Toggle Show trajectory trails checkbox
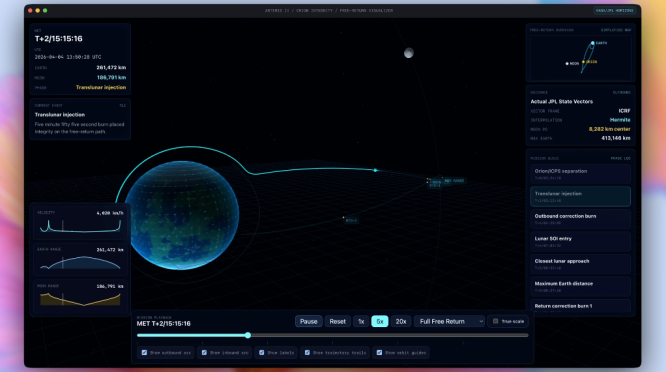666x372 pixels. [x=307, y=352]
